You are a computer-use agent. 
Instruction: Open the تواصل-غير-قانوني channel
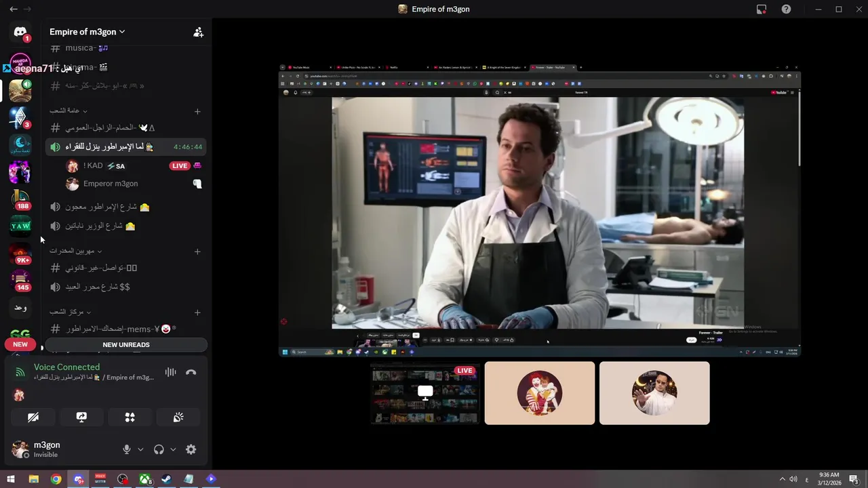point(126,268)
